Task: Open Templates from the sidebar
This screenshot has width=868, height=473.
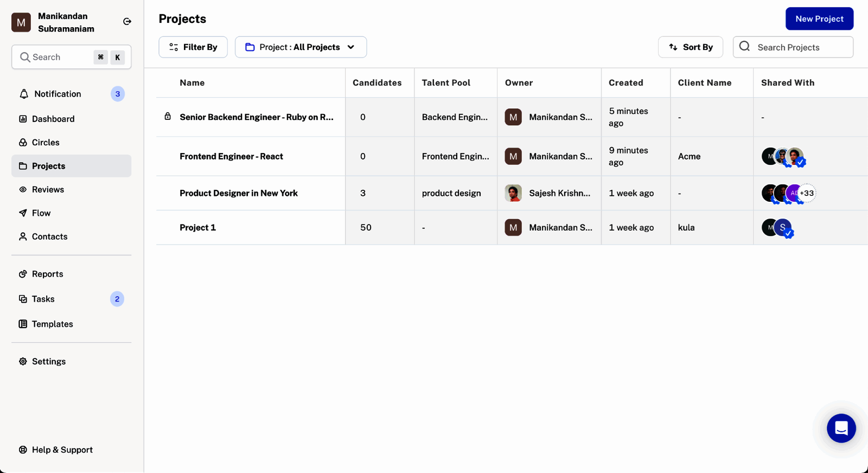Action: click(x=52, y=324)
